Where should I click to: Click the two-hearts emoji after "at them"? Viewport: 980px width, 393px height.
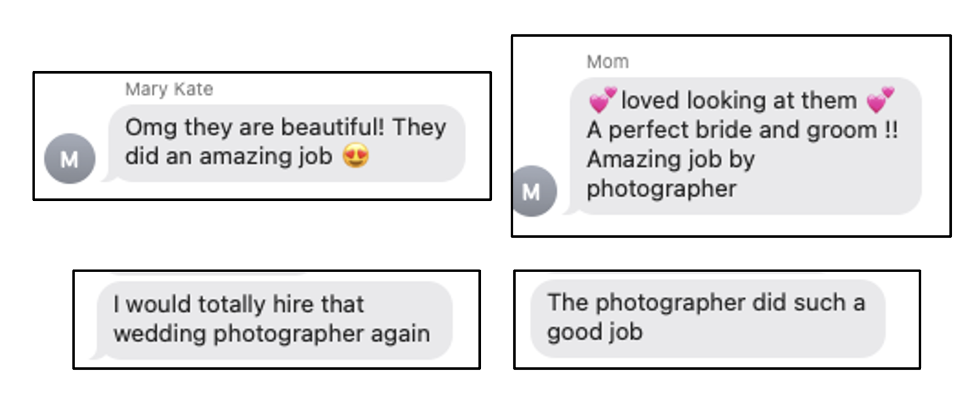tap(880, 99)
